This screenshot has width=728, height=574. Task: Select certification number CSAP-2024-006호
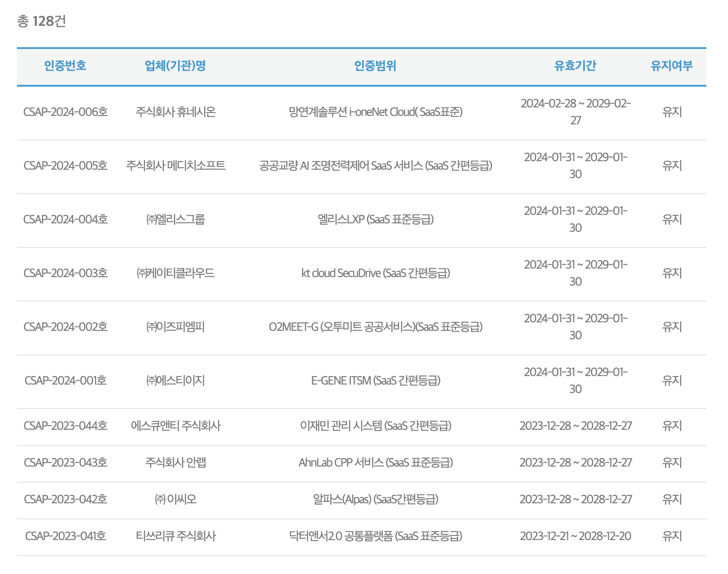point(65,112)
